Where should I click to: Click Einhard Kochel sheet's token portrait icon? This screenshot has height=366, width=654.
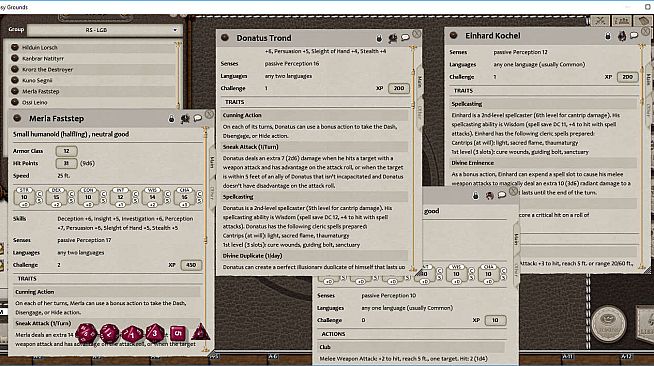(621, 36)
